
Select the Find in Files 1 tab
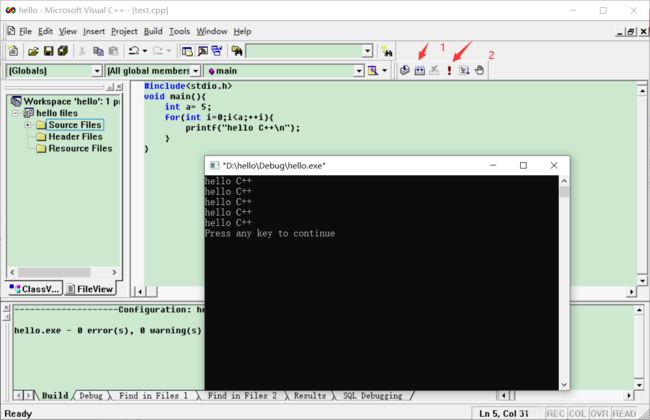[x=153, y=396]
